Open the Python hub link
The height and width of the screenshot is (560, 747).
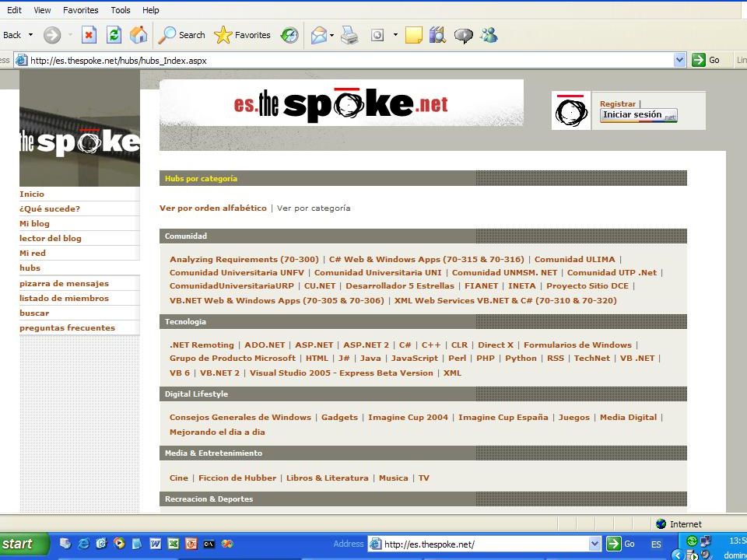click(521, 358)
